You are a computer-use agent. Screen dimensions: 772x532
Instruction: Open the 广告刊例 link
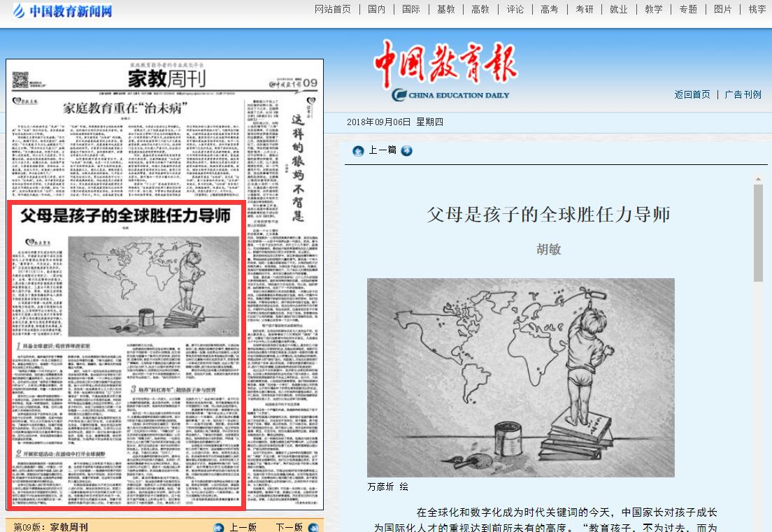743,94
